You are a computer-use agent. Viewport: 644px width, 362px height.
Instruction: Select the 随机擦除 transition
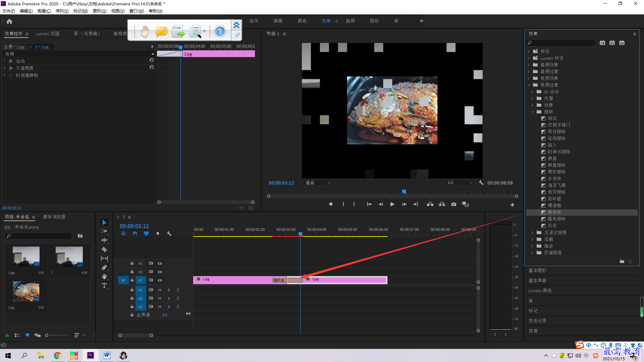[x=556, y=219]
